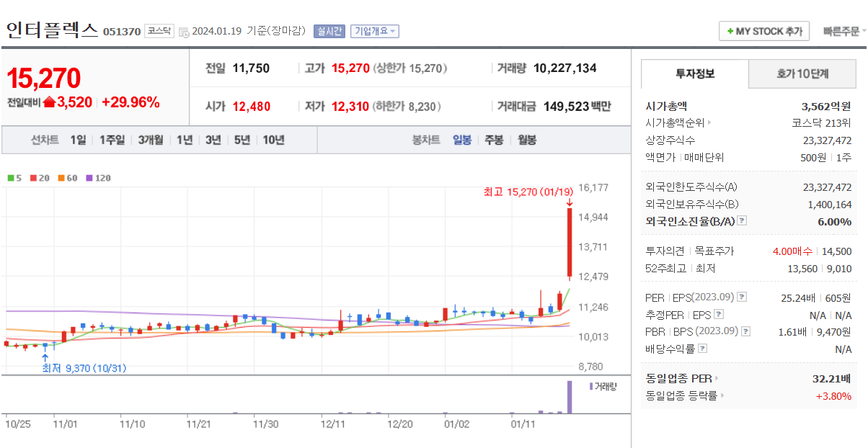Click the red 20-day moving average swatch
The height and width of the screenshot is (448, 868).
33,178
